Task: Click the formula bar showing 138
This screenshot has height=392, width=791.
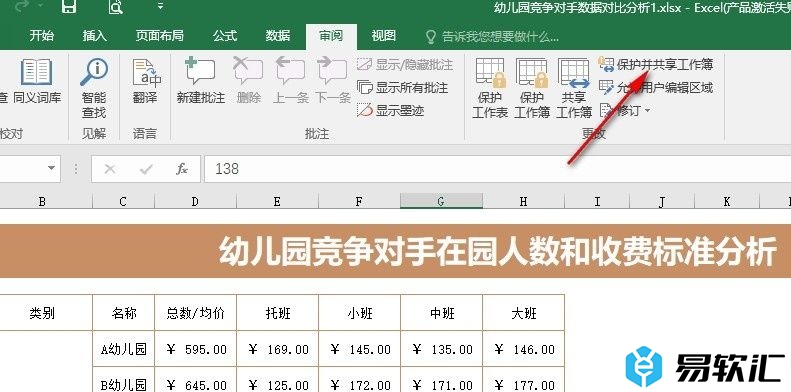Action: 497,169
